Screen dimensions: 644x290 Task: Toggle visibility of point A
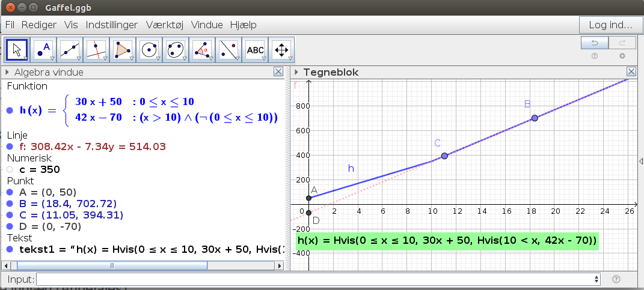point(10,192)
